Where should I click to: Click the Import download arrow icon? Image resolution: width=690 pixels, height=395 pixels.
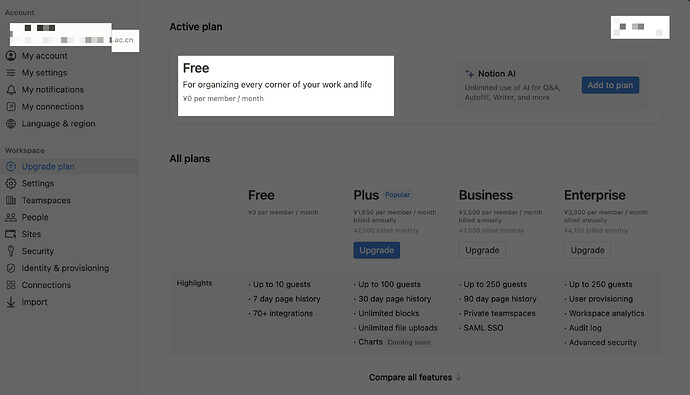pyautogui.click(x=11, y=302)
